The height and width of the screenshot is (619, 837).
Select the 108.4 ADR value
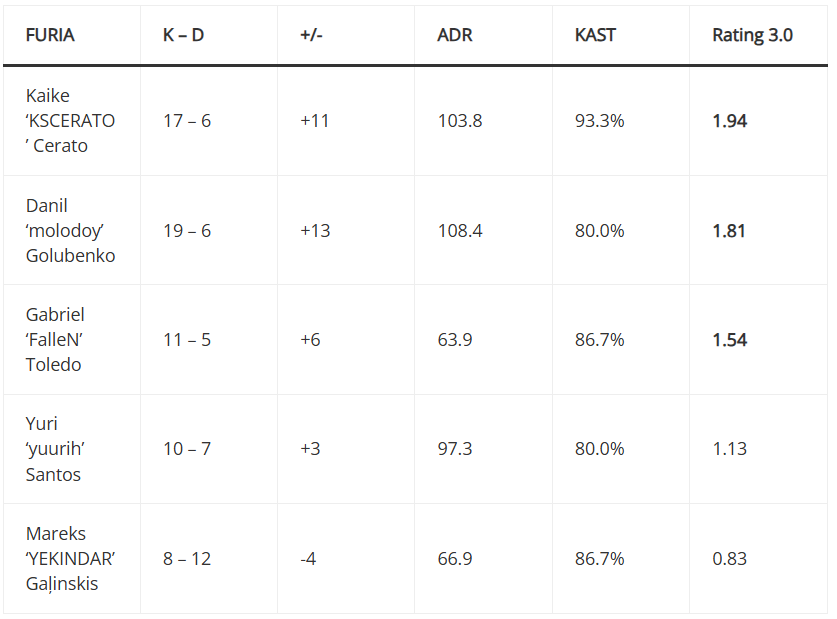460,231
